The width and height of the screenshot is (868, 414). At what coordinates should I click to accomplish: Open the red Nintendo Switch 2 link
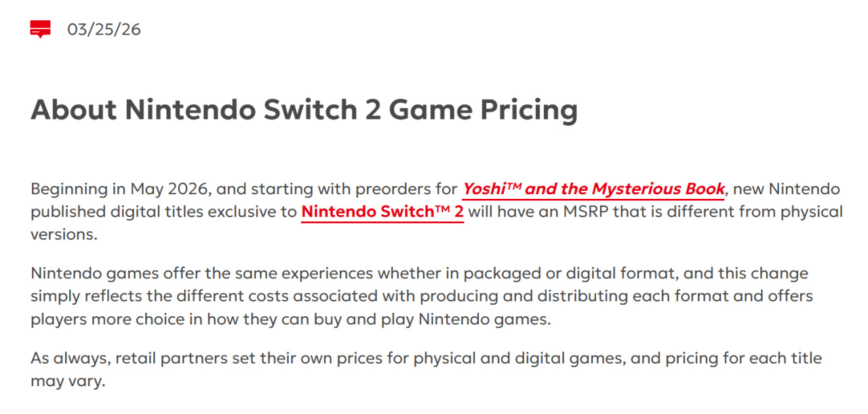point(382,212)
